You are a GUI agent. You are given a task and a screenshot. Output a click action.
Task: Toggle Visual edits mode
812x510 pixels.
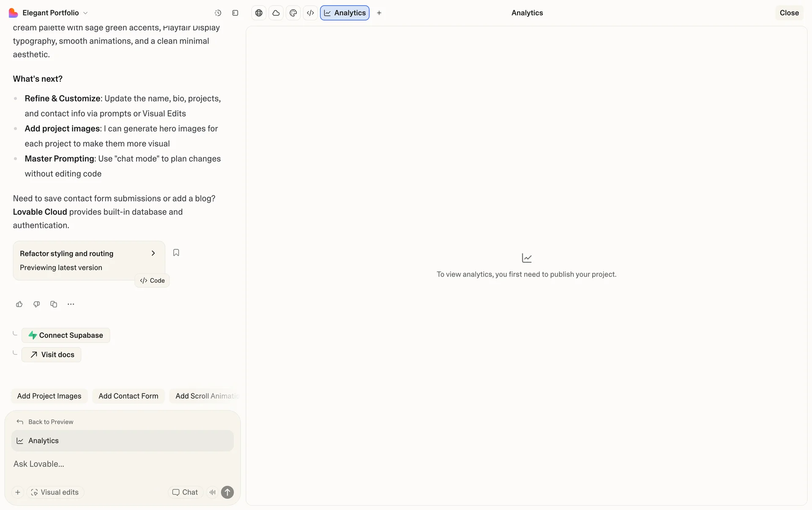pos(55,492)
